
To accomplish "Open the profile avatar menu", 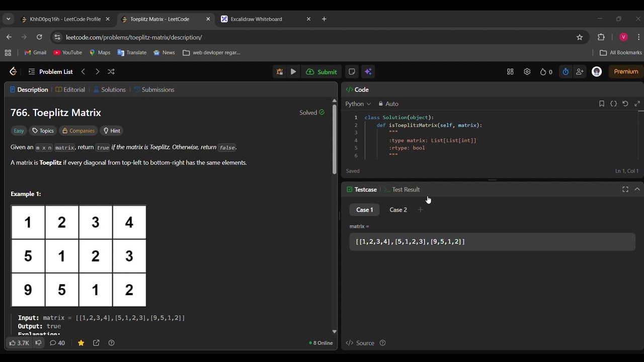I will [x=597, y=71].
